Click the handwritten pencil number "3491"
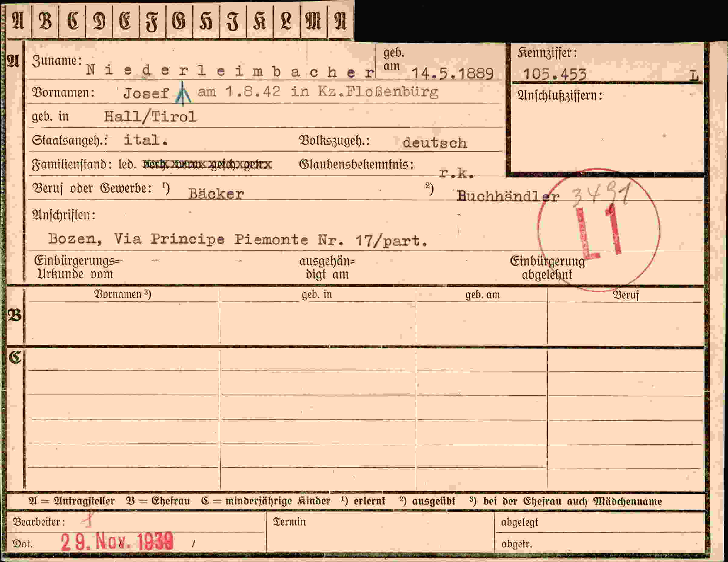 [601, 195]
